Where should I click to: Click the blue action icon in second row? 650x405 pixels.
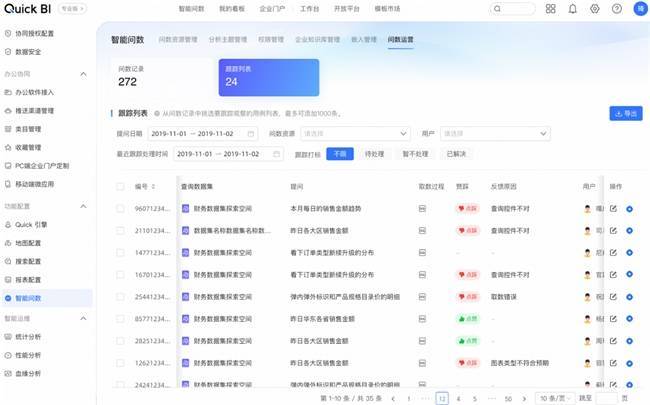coord(629,230)
